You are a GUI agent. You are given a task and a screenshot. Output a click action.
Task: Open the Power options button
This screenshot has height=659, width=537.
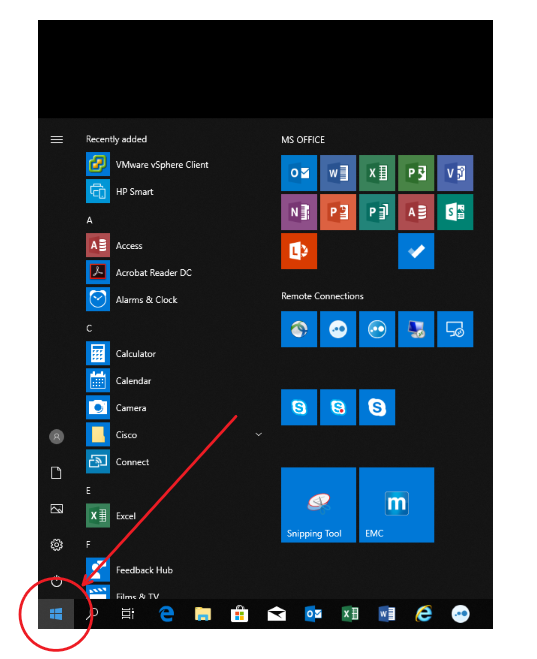(x=57, y=582)
